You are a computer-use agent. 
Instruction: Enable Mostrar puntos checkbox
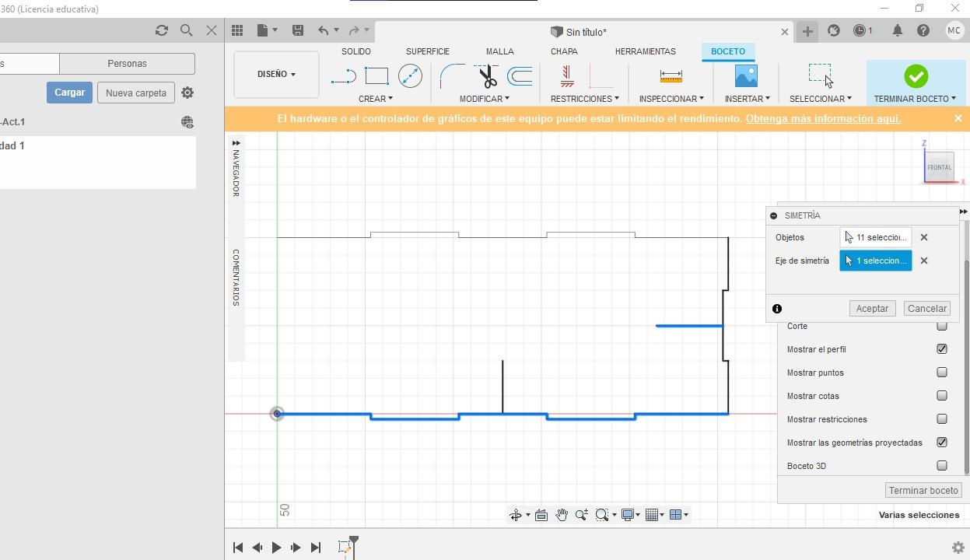[x=942, y=373]
